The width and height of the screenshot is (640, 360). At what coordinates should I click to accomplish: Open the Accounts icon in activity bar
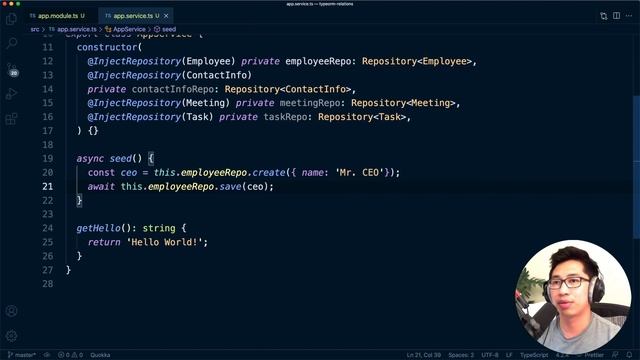[x=11, y=311]
